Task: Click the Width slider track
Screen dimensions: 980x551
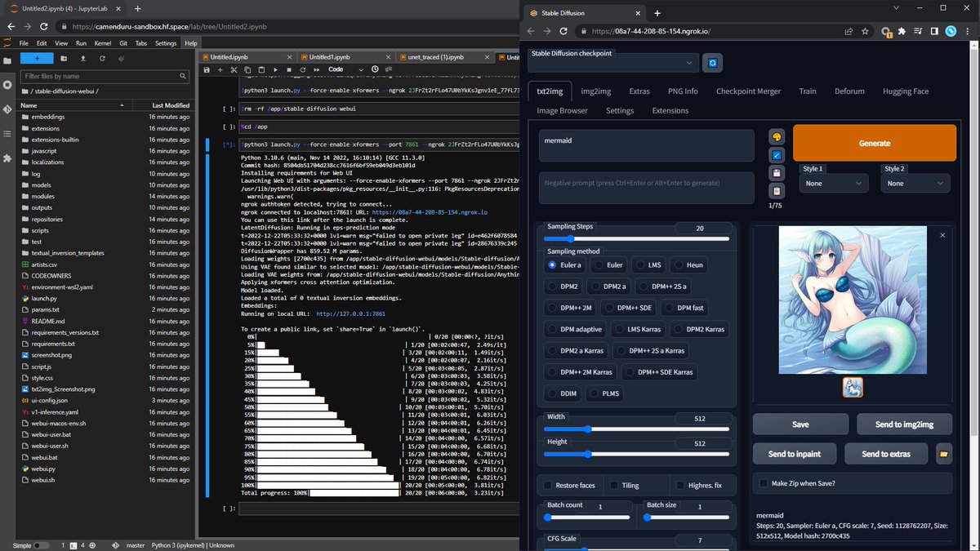Action: (637, 429)
